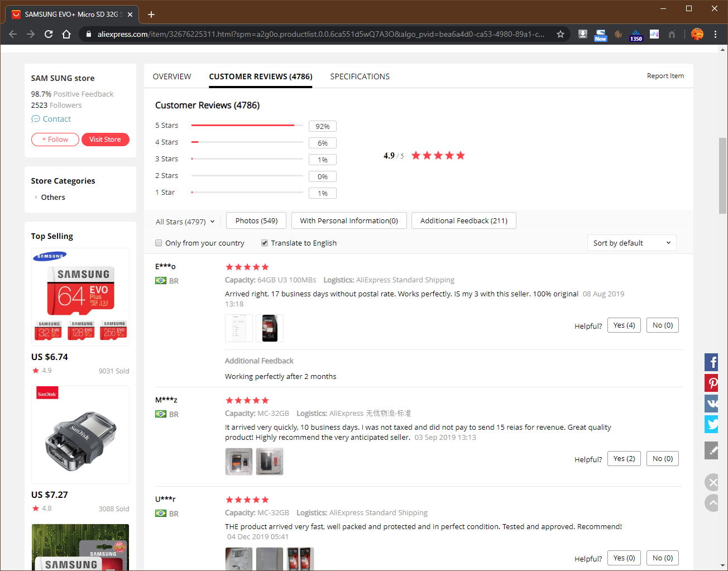728x571 pixels.
Task: Open second photo in E***o review
Action: click(x=270, y=328)
